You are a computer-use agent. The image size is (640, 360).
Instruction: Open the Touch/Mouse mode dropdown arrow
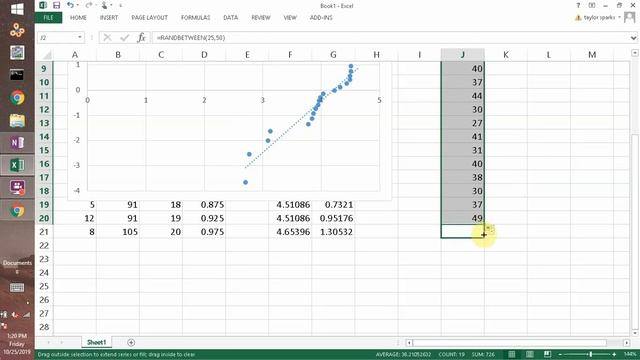pos(111,5)
